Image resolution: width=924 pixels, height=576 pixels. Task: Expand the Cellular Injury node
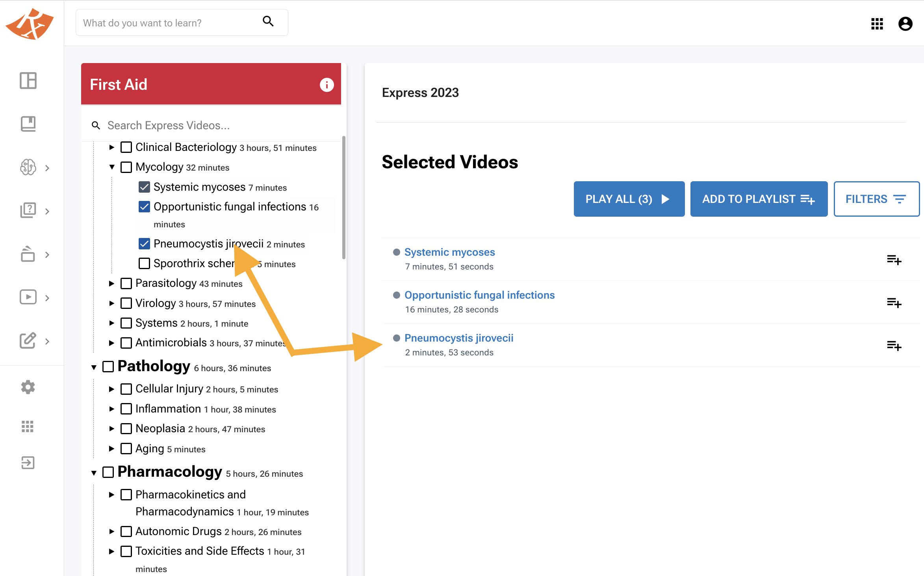click(112, 389)
